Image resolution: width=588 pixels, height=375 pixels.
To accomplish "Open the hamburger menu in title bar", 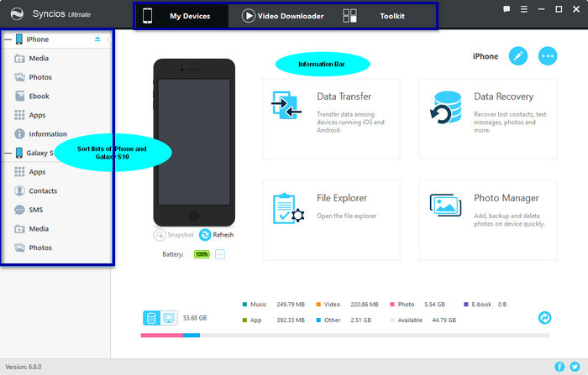I will point(524,9).
